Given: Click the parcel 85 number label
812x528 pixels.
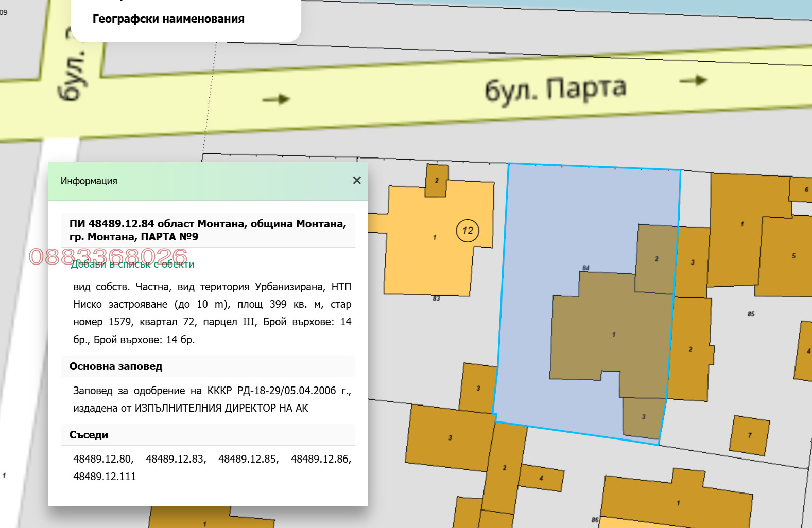Looking at the screenshot, I should click(751, 314).
